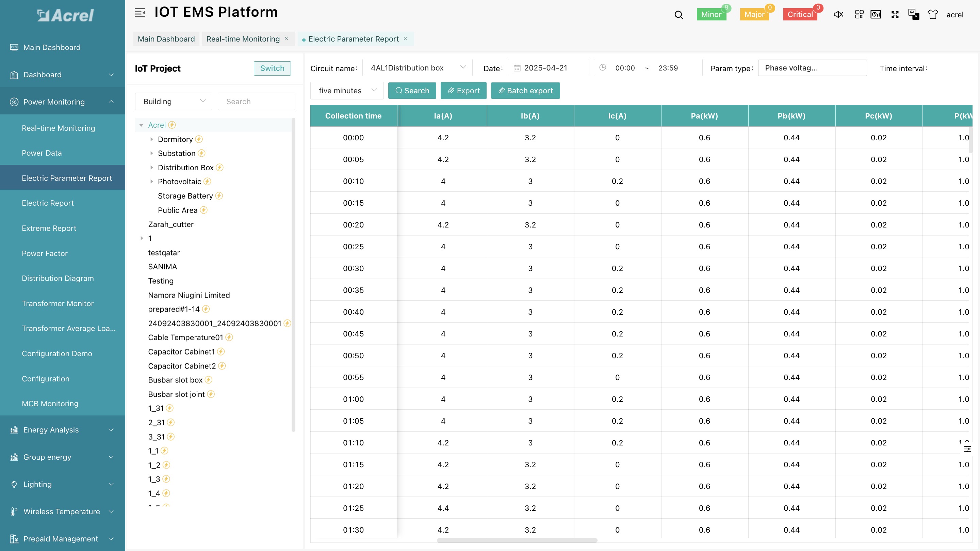Viewport: 980px width, 551px height.
Task: Open Major alarms badge
Action: pyautogui.click(x=754, y=14)
